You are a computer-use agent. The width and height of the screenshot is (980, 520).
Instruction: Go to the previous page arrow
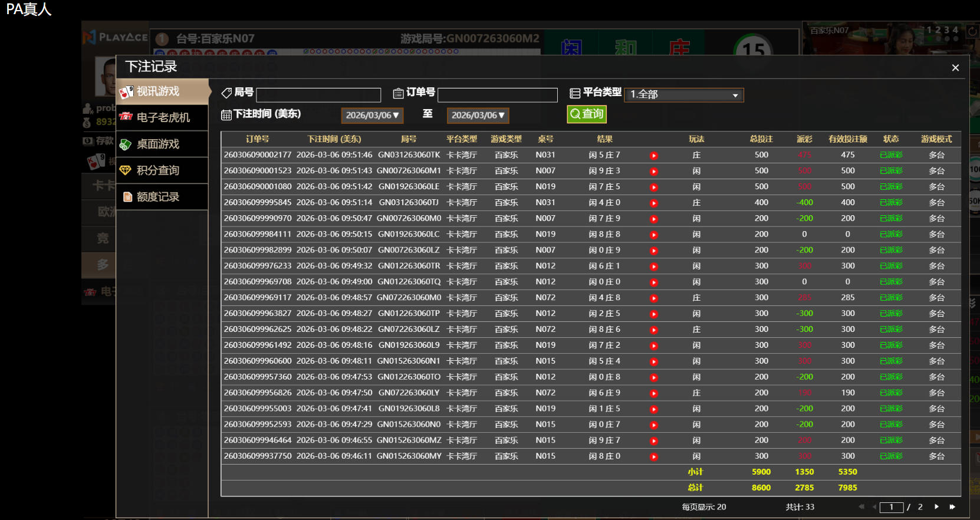click(873, 507)
